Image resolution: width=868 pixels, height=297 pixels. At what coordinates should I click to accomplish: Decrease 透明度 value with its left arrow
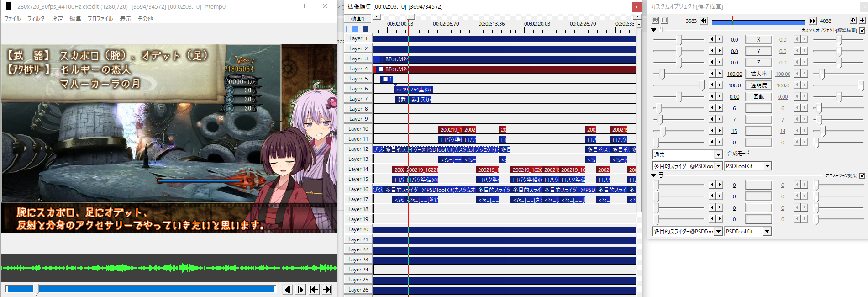click(711, 85)
